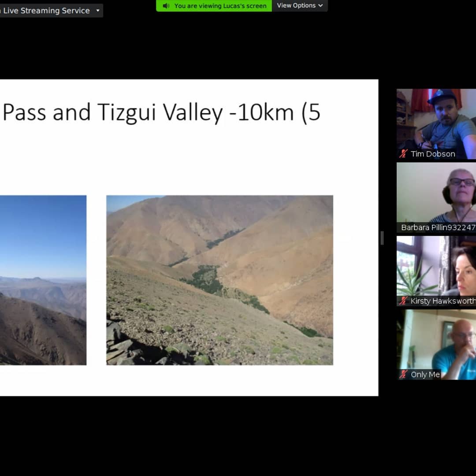Select Barbara Pillin's video thumbnail
Viewport: 476px width, 476px height.
[436, 197]
